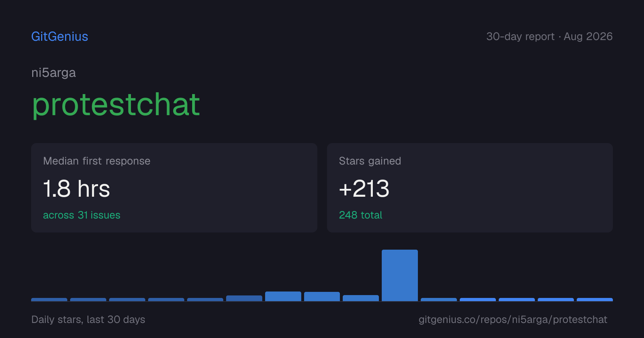The height and width of the screenshot is (338, 644).
Task: Open the protestchat repository title
Action: click(x=116, y=104)
